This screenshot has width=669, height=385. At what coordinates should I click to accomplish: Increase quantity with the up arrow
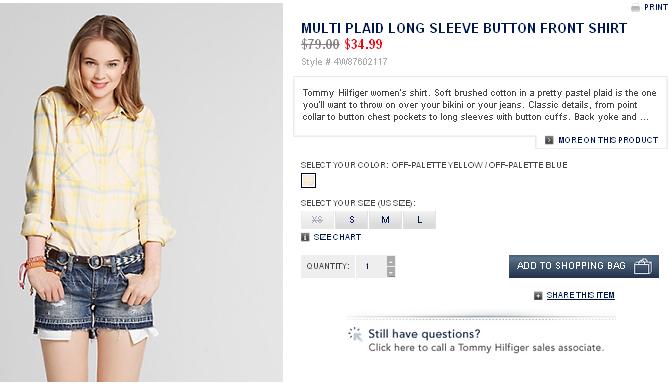[391, 261]
